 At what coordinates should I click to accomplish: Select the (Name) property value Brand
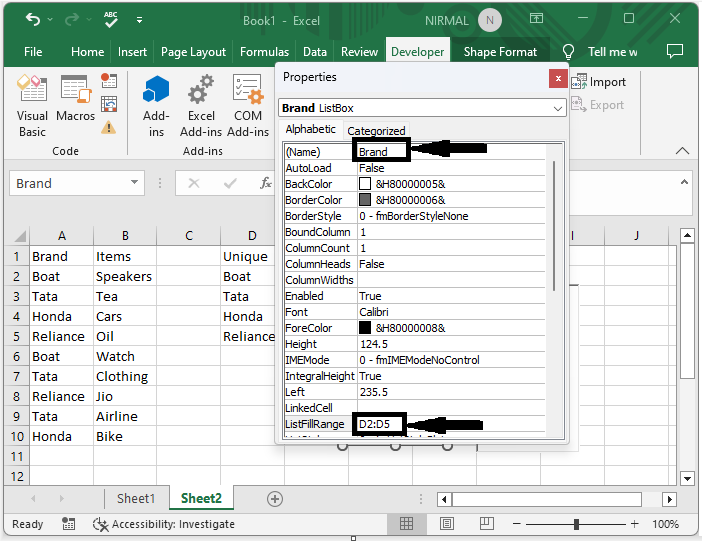[x=373, y=152]
